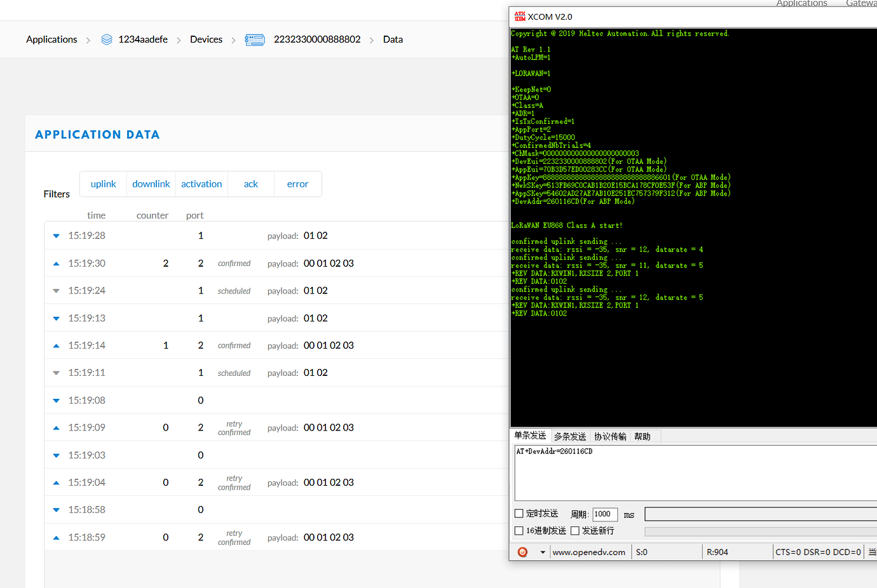Visit the www.openedv.com link
The image size is (877, 588).
(x=588, y=552)
